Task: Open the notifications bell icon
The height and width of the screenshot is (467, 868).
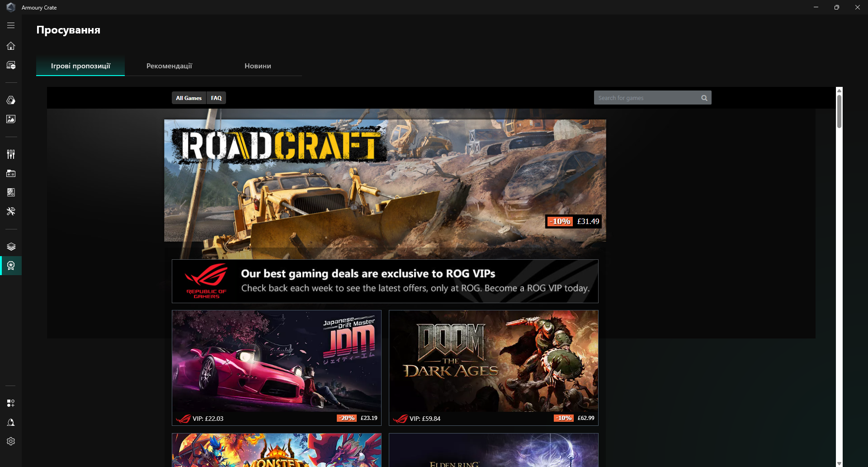Action: coord(11,422)
